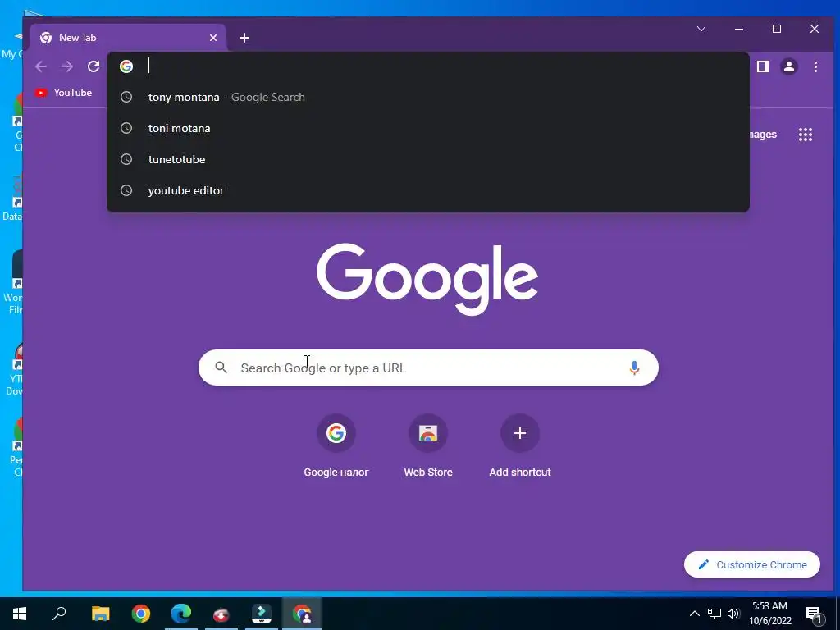
Task: Open Windows taskbar search
Action: [59, 614]
